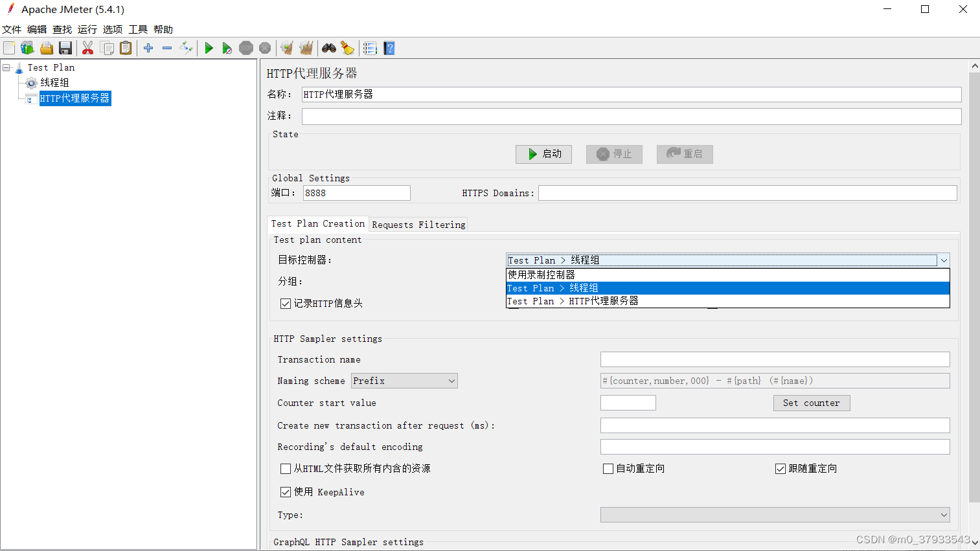The height and width of the screenshot is (551, 980).
Task: Click the 名称 input field
Action: coord(632,95)
